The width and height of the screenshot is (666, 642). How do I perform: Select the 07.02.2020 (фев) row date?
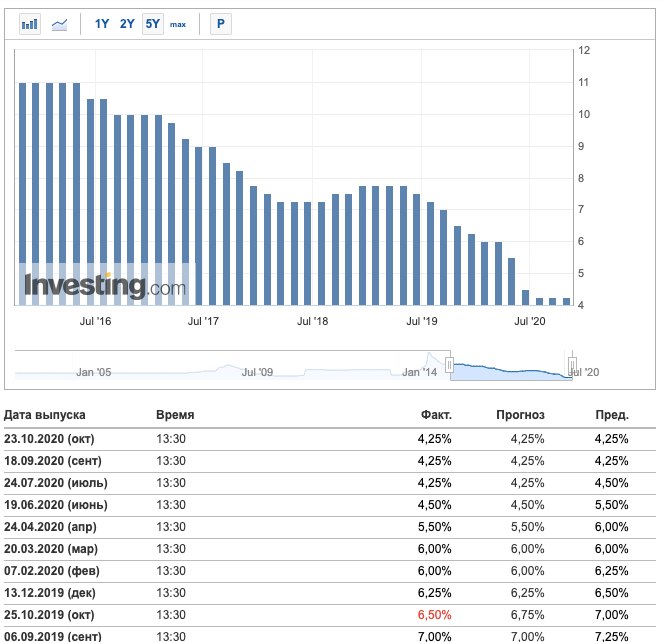[x=52, y=571]
